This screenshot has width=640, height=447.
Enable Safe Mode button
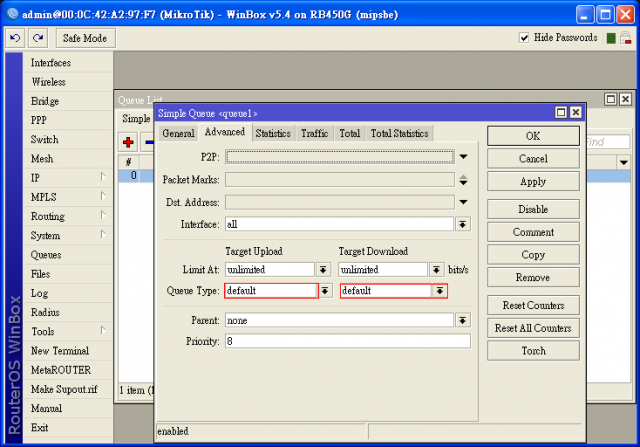85,38
